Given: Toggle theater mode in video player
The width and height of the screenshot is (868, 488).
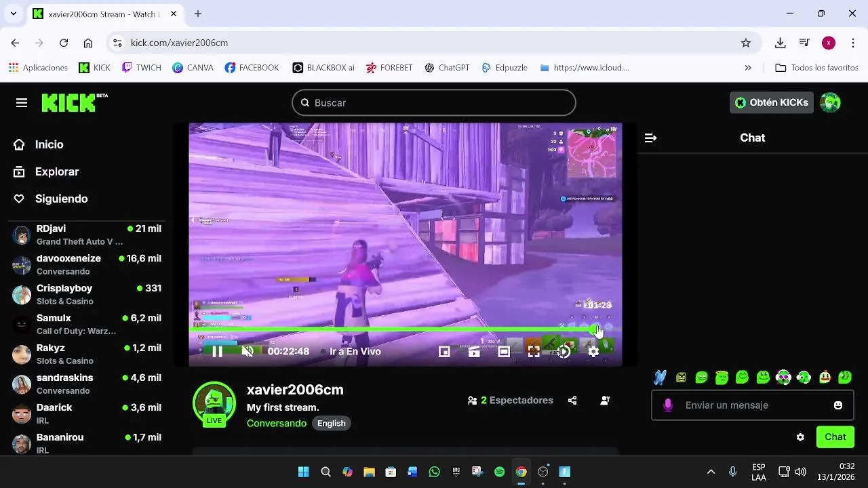Looking at the screenshot, I should (504, 351).
